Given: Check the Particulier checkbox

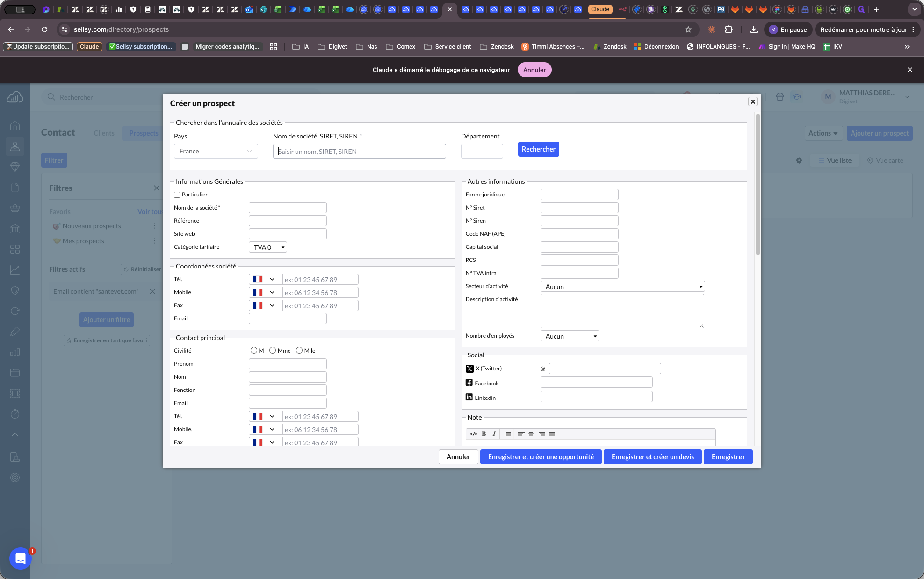Looking at the screenshot, I should (177, 195).
